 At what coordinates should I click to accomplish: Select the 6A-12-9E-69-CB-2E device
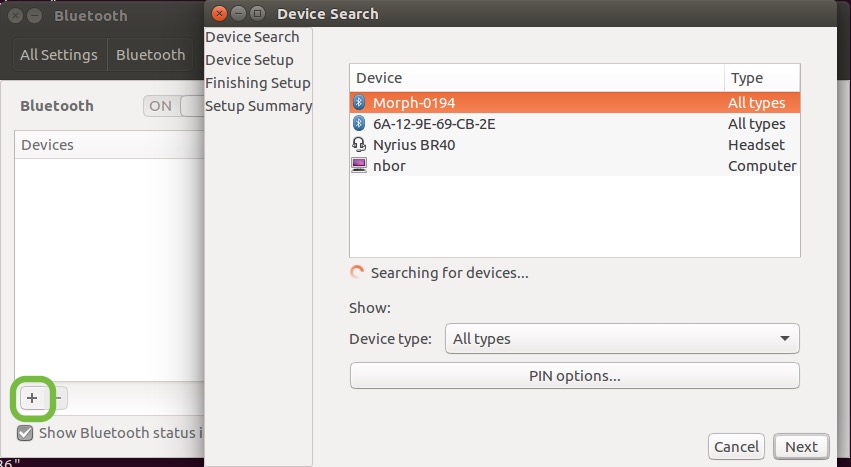575,123
